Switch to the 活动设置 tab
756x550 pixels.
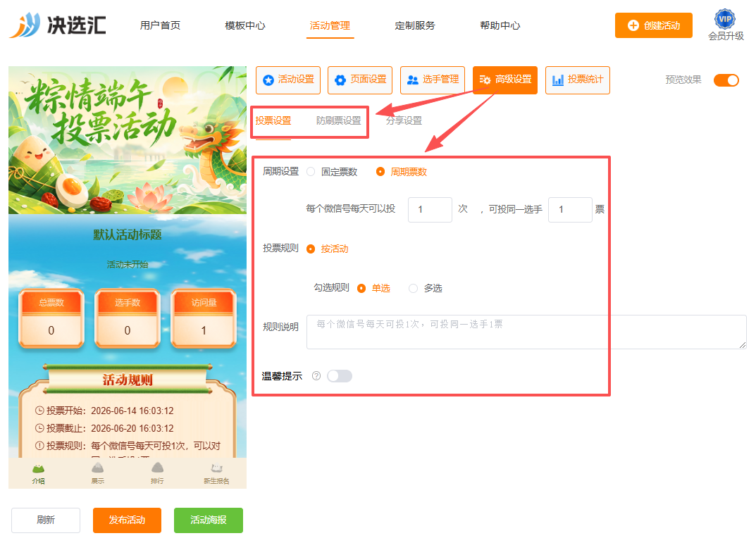(288, 80)
